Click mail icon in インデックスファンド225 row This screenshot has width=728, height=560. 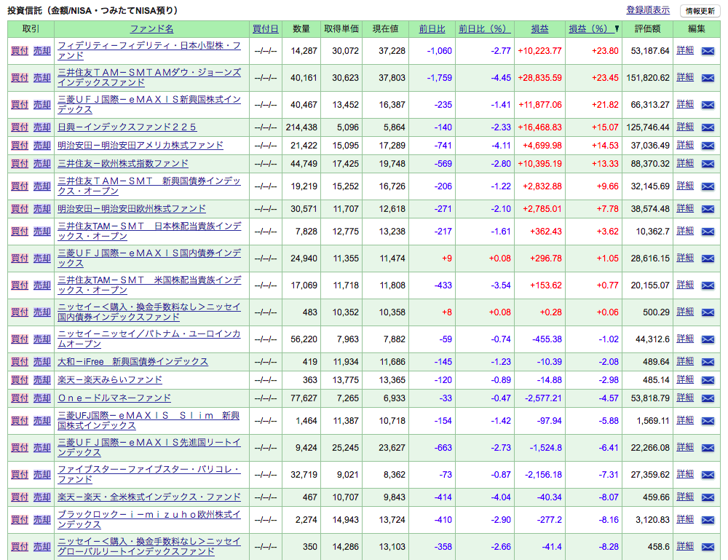coord(708,127)
